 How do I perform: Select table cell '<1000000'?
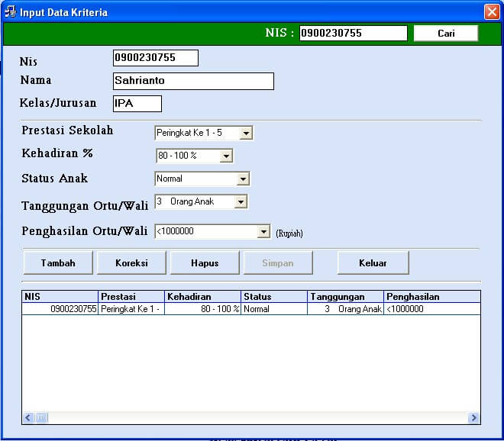coord(432,309)
